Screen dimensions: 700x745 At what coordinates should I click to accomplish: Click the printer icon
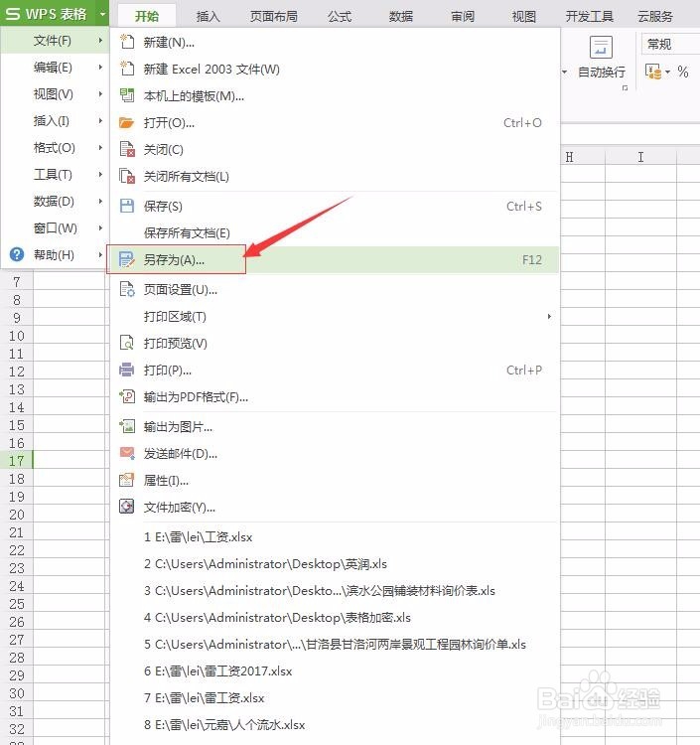126,370
